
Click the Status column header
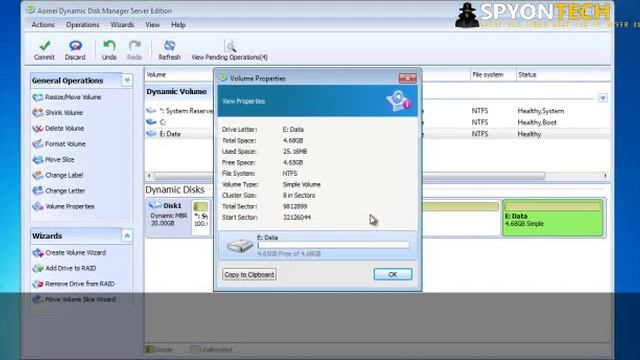(527, 75)
